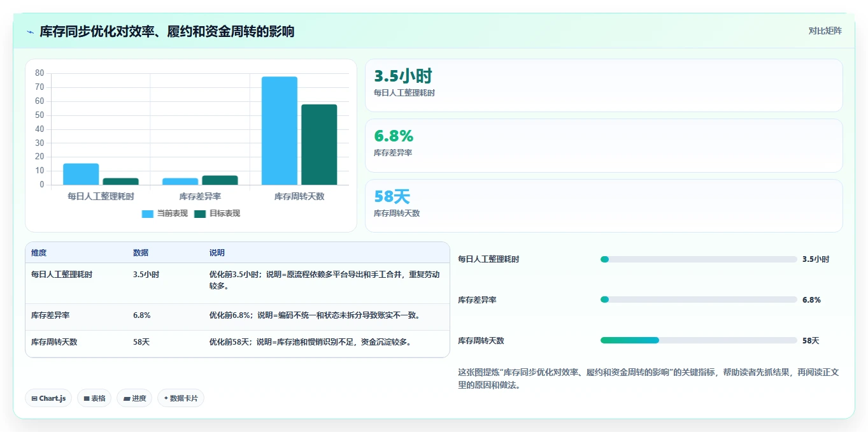Click the 维度 table column header
Screen dimensions: 868x432
coord(39,253)
